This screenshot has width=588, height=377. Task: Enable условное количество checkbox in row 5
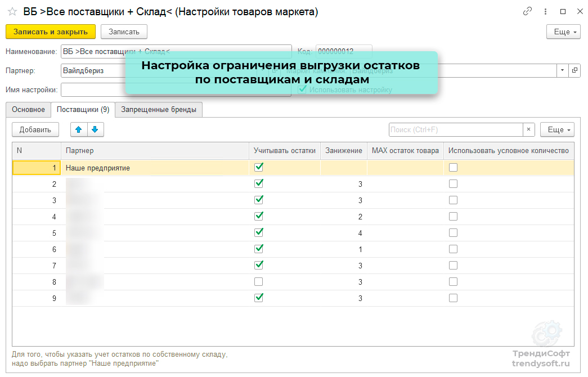pos(454,232)
